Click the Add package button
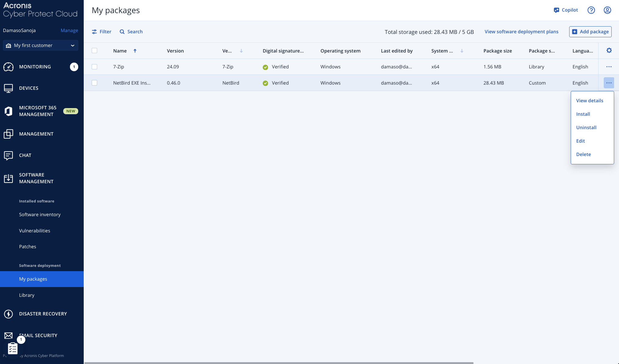The width and height of the screenshot is (619, 364). 590,31
